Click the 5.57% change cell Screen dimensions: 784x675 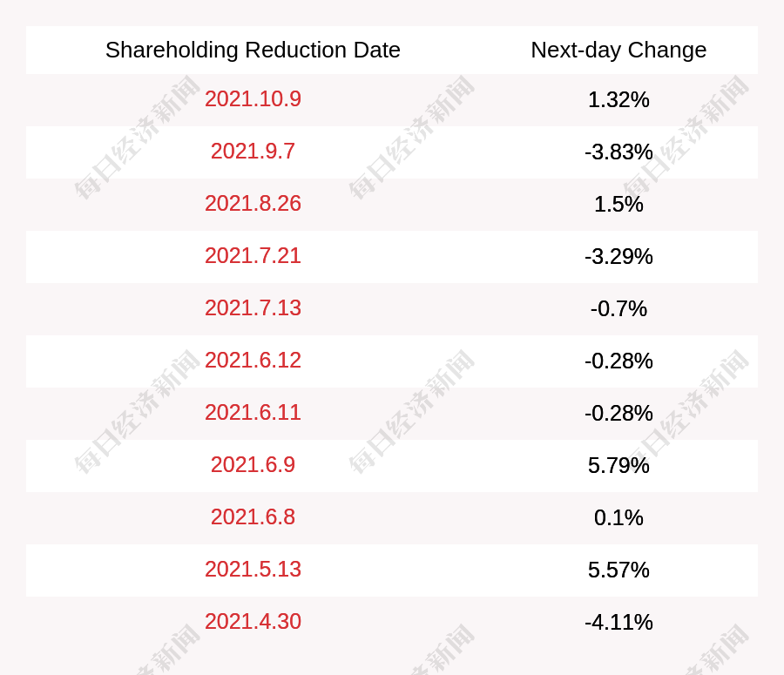(618, 570)
